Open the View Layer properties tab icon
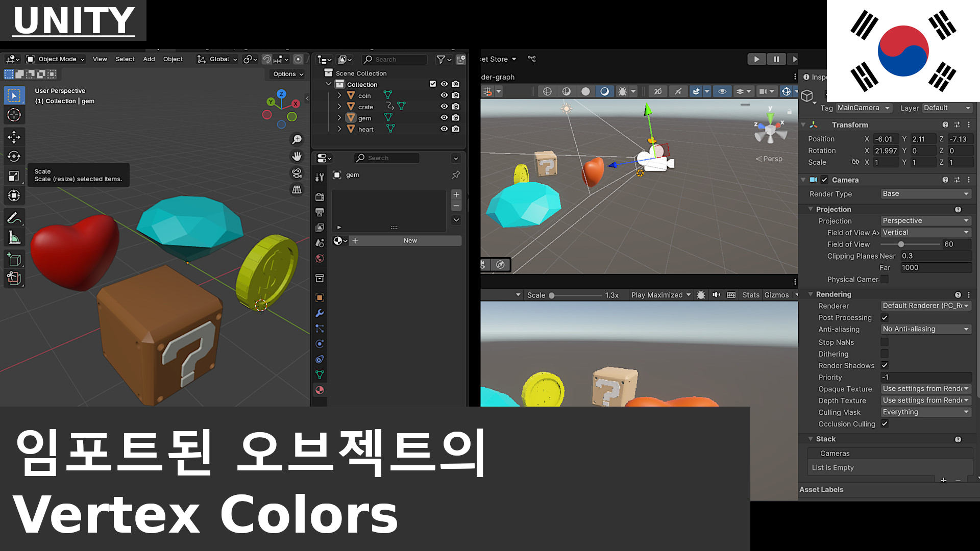Screen dimensions: 980x551 click(320, 228)
